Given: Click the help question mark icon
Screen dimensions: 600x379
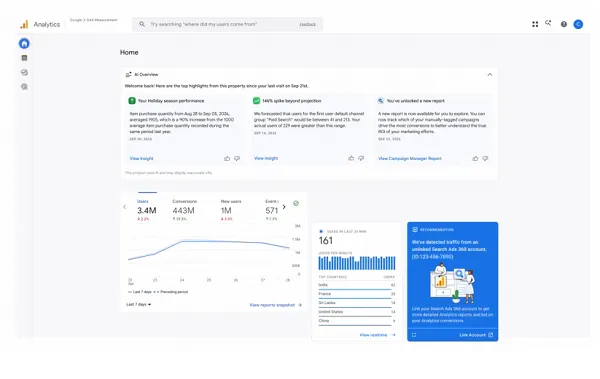Looking at the screenshot, I should pos(564,24).
